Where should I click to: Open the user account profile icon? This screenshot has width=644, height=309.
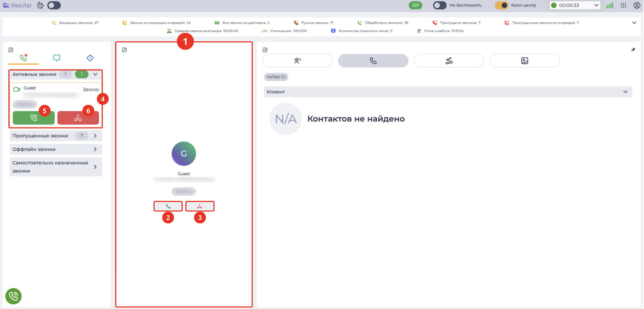[637, 5]
